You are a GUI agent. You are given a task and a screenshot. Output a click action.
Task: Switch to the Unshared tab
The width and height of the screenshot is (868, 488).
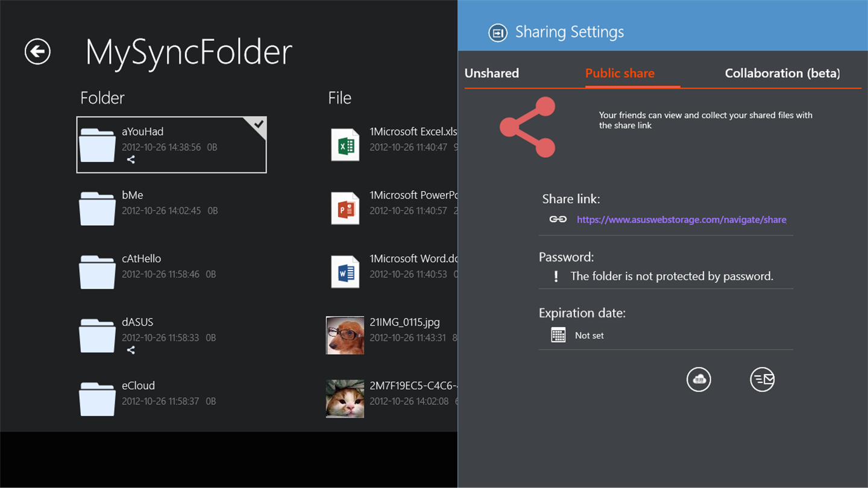pyautogui.click(x=492, y=74)
